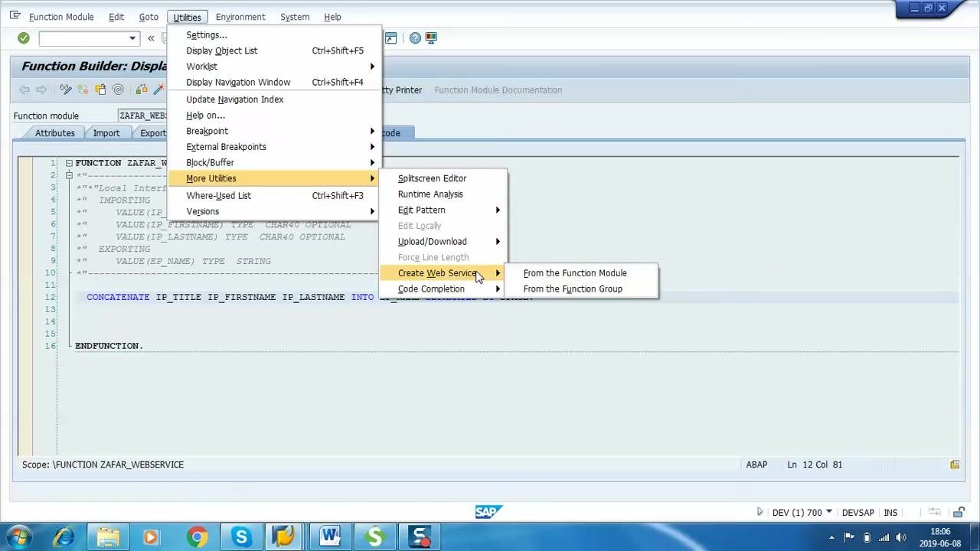Switch to the Attributes tab
The width and height of the screenshot is (980, 551).
click(55, 133)
